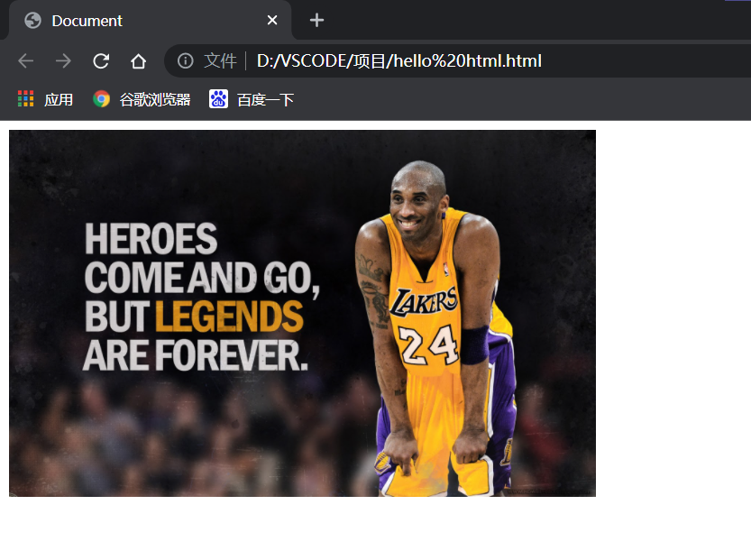The height and width of the screenshot is (560, 751).
Task: Click the globe favicon on Document tab
Action: pyautogui.click(x=32, y=21)
